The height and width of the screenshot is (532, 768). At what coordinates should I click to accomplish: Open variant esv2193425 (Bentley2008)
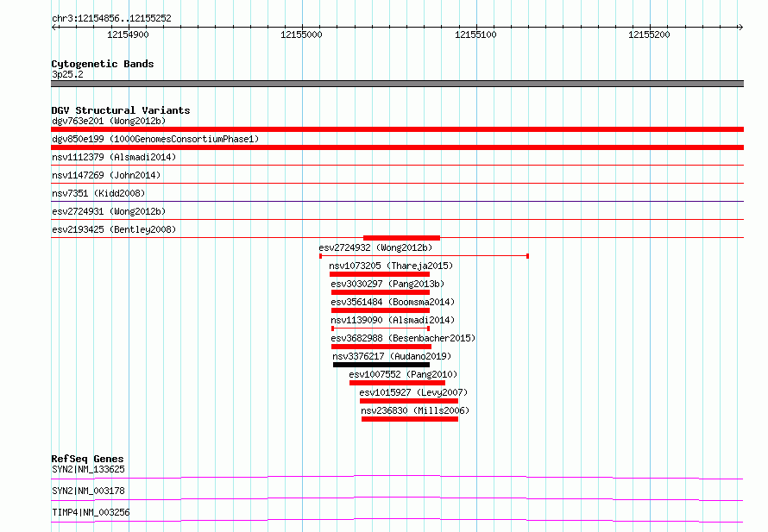point(114,229)
